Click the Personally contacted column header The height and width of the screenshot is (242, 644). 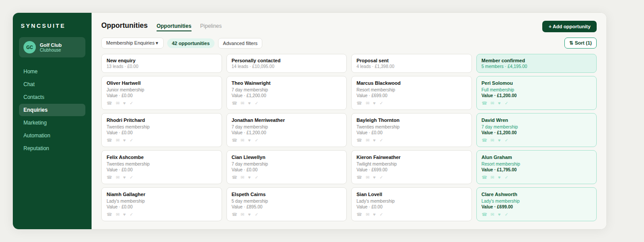pyautogui.click(x=287, y=63)
